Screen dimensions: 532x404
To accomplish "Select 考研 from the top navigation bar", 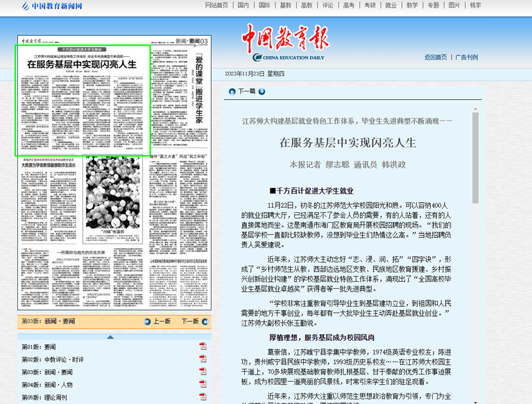I will pos(369,5).
